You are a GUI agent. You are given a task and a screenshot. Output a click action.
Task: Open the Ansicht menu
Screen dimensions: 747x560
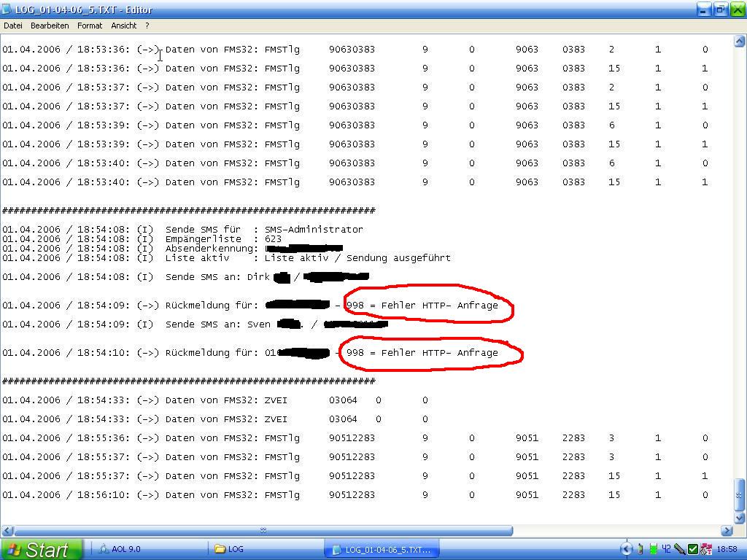coord(123,26)
